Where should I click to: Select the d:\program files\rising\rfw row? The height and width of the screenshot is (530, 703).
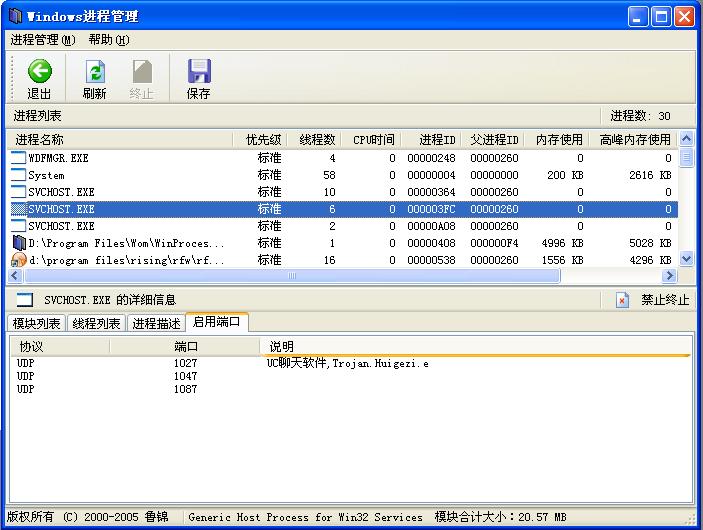(343, 260)
